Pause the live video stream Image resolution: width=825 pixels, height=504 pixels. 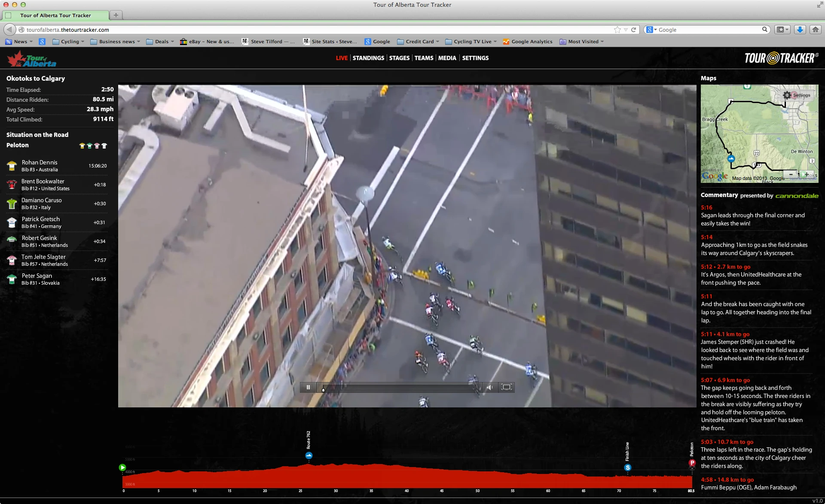308,387
